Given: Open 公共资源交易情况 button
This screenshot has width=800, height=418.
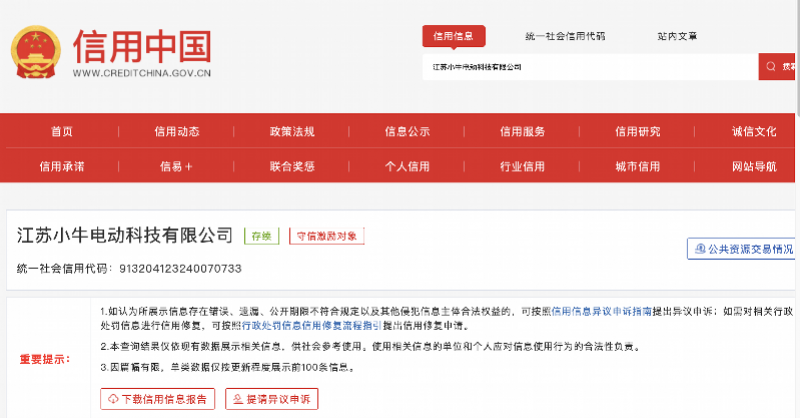Looking at the screenshot, I should (741, 249).
